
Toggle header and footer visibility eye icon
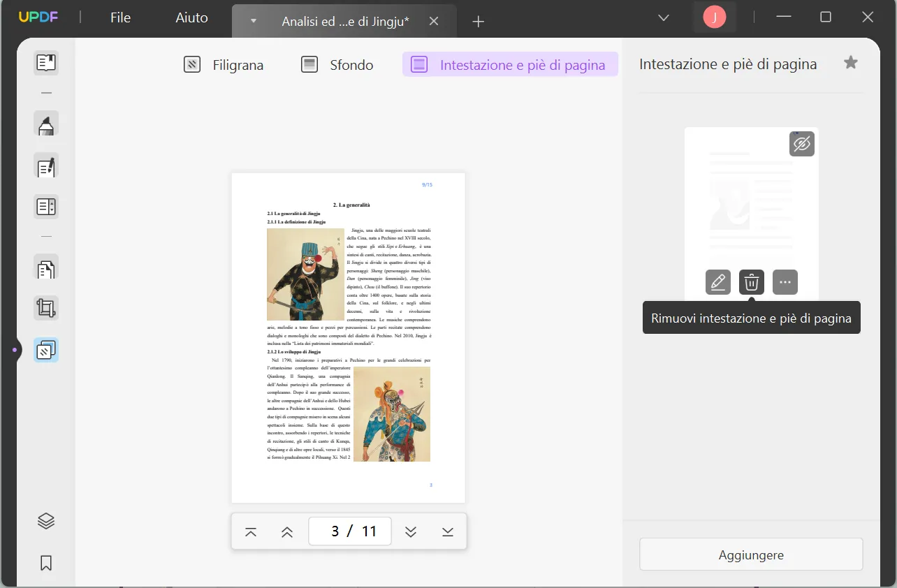[802, 144]
